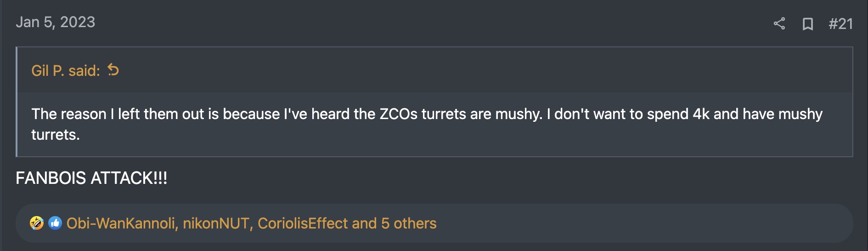Click the quoted text about ZCOs turrets
The width and height of the screenshot is (868, 251).
pos(427,124)
